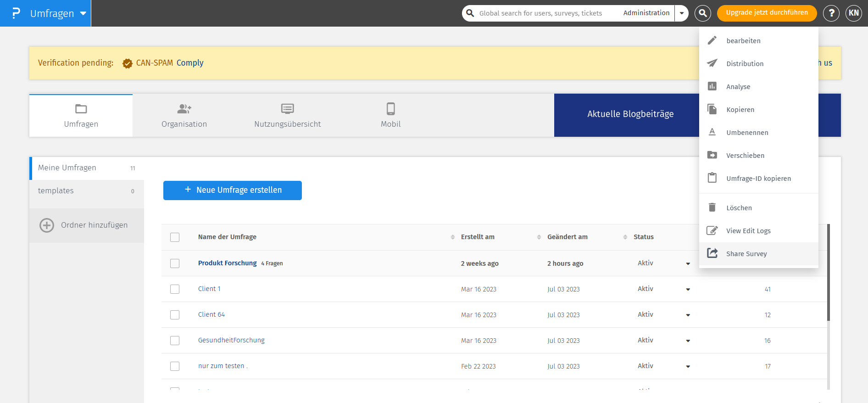Open help via question mark icon

(831, 13)
